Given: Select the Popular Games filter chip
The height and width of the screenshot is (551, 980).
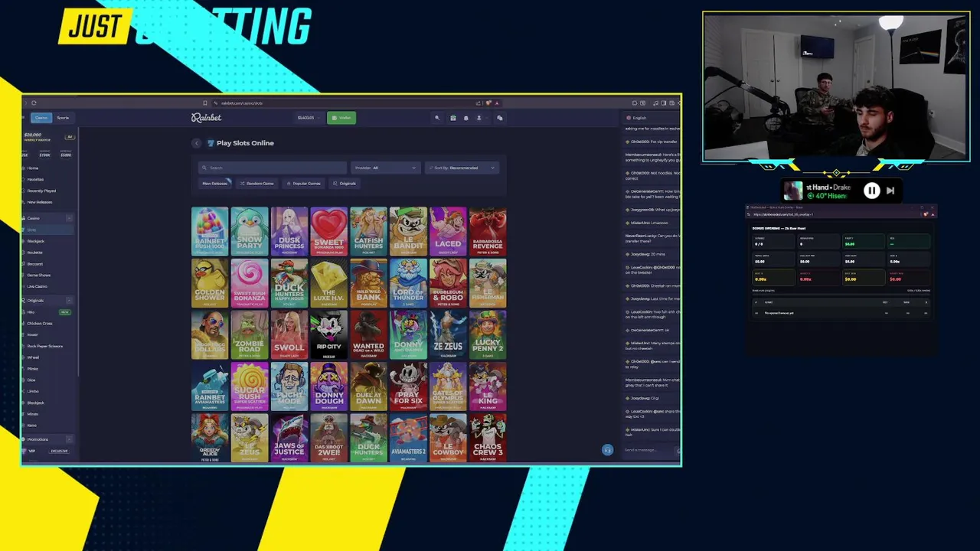Looking at the screenshot, I should [x=303, y=184].
